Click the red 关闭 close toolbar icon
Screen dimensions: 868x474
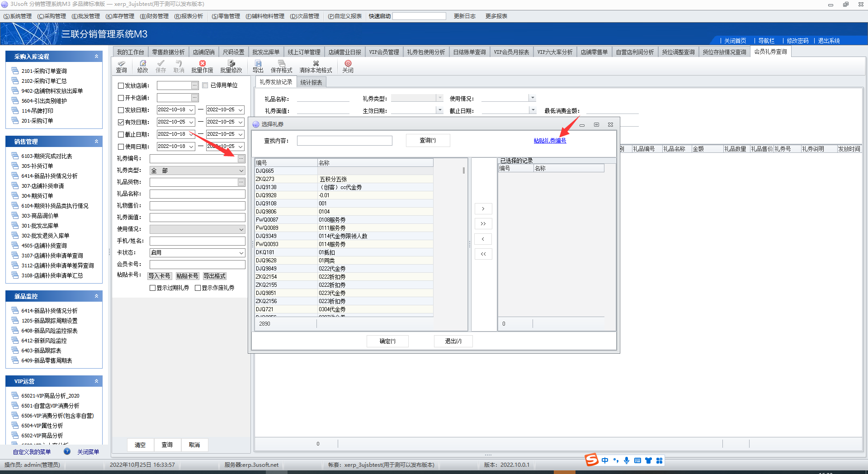[348, 66]
